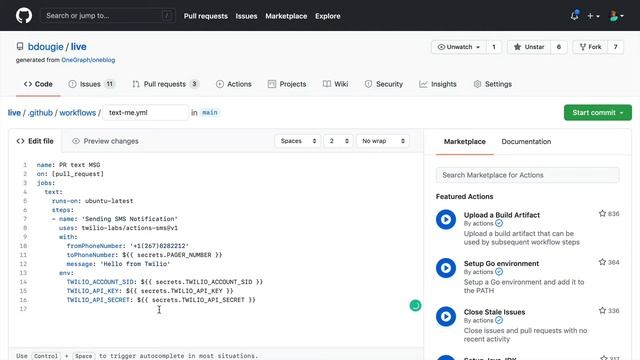Screen dimensions: 640x360
Task: Click the workflows breadcrumb link
Action: click(78, 113)
